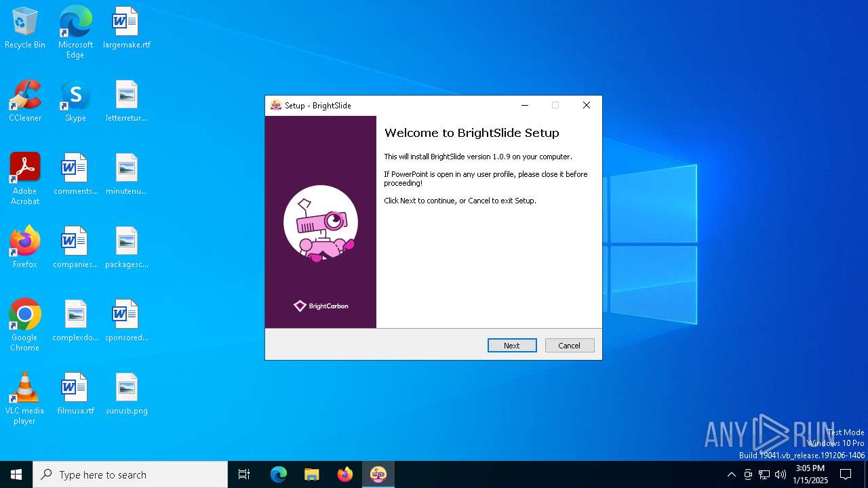Select the Google Chrome desktop shortcut

(x=25, y=325)
